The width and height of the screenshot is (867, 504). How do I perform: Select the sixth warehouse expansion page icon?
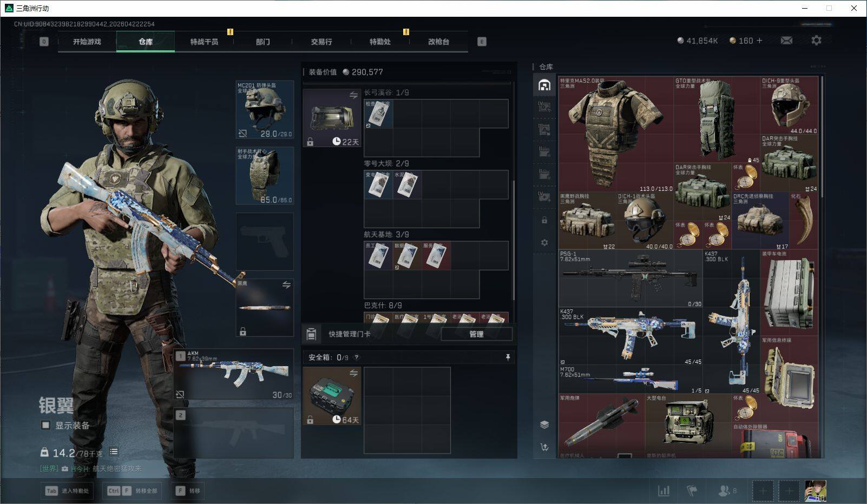pos(544,196)
